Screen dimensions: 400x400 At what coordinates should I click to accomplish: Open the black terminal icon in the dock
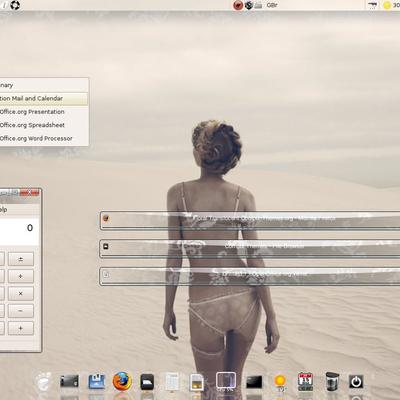pyautogui.click(x=254, y=382)
